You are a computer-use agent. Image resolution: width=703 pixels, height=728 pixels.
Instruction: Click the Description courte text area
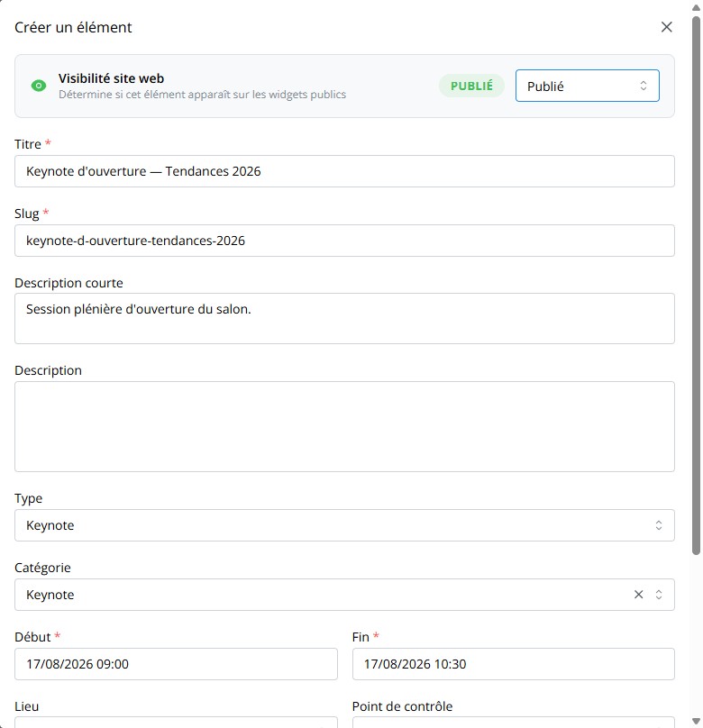[344, 319]
